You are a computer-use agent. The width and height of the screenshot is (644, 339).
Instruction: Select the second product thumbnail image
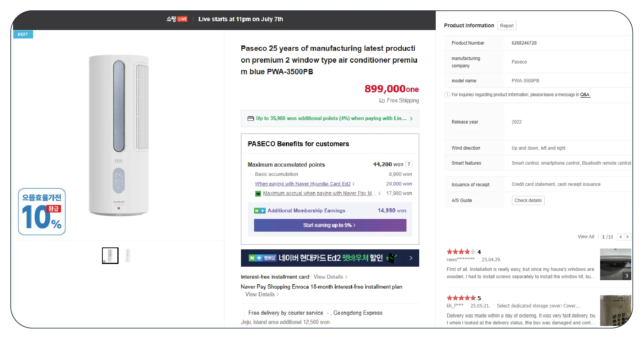coord(128,256)
